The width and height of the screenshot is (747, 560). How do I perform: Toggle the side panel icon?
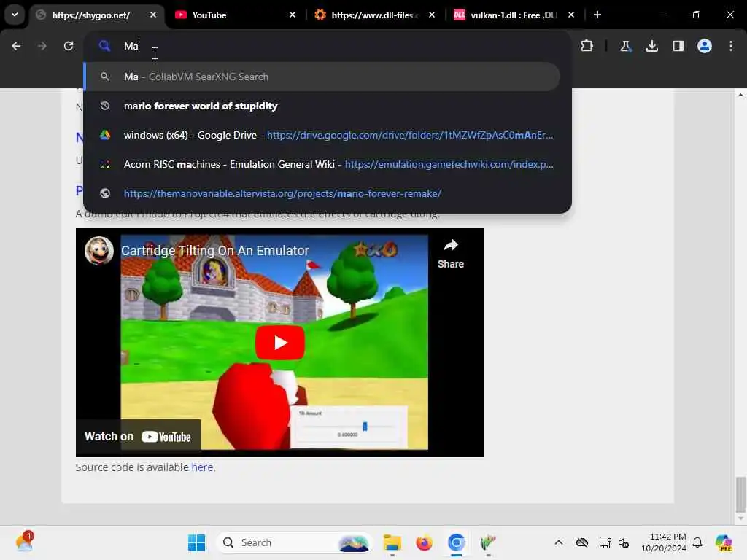(x=678, y=46)
